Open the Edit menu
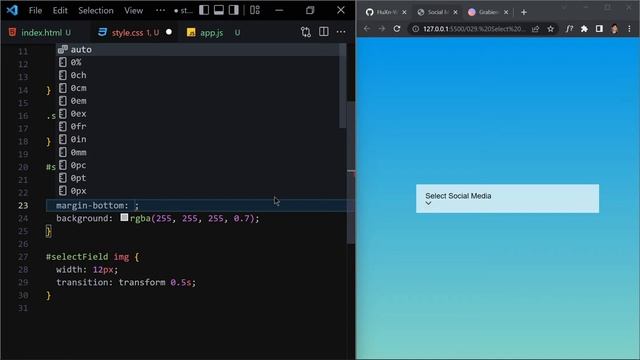The height and width of the screenshot is (360, 640). [60, 11]
